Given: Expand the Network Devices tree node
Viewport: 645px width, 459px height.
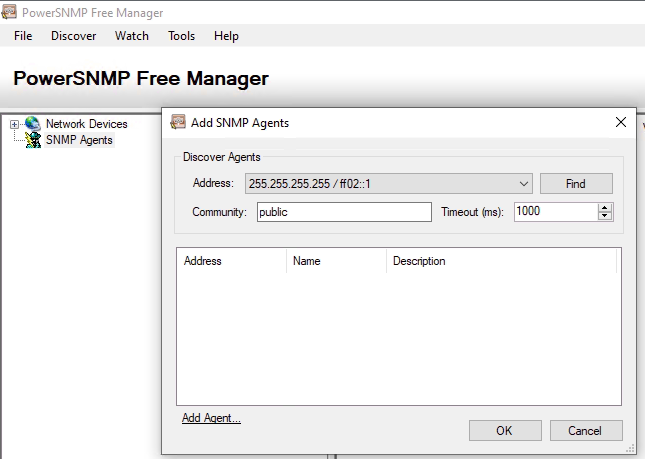Looking at the screenshot, I should pyautogui.click(x=14, y=124).
